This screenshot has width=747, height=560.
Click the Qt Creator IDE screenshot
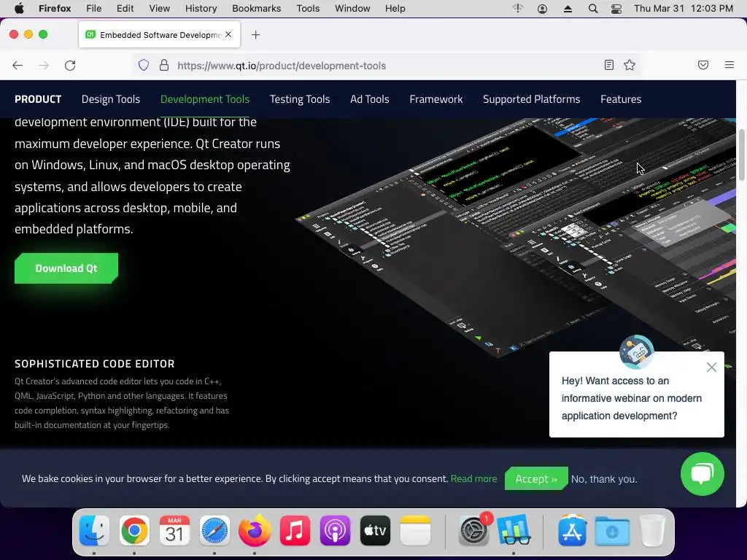click(517, 238)
